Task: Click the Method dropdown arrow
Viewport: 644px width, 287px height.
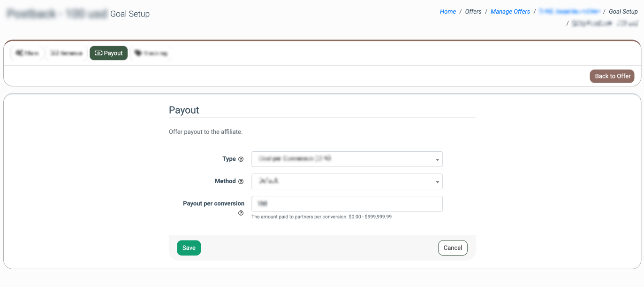Action: (x=437, y=182)
